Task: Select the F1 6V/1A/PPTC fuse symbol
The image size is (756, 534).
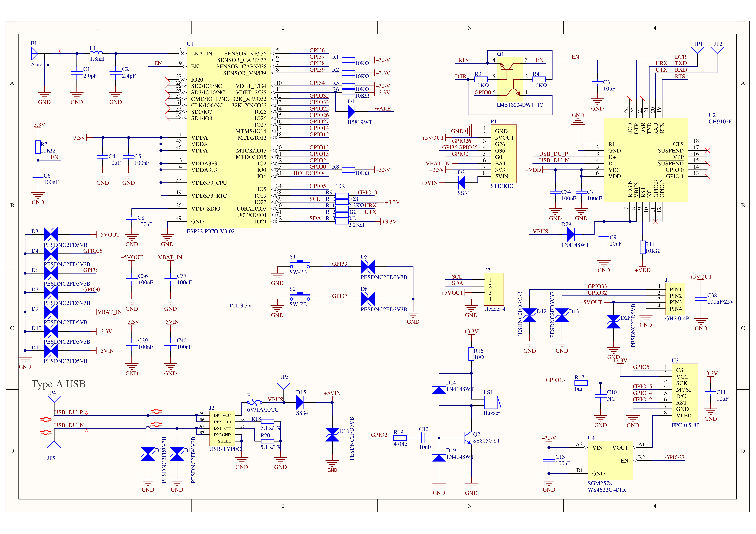Action: [255, 402]
